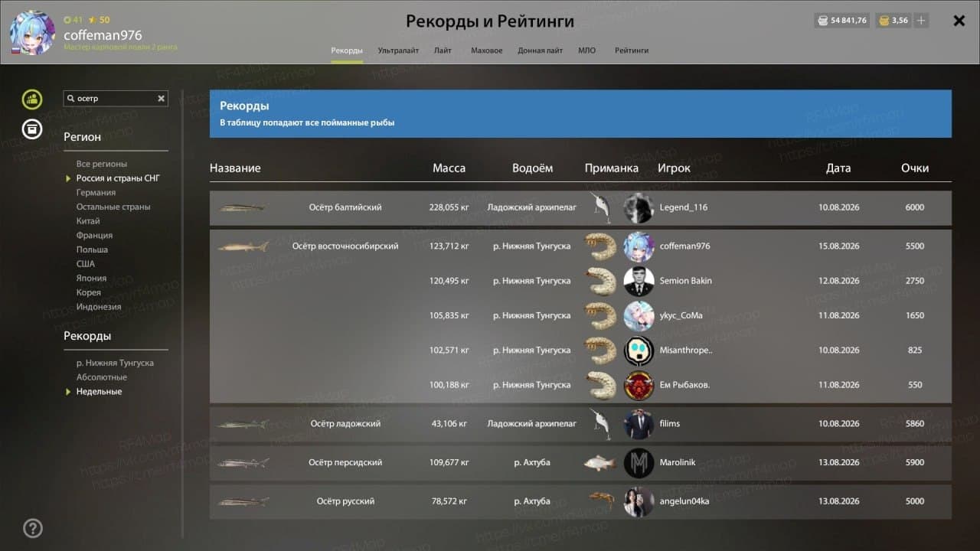Screen dimensions: 980x551
Task: Select Россия и страны СНГ region
Action: [118, 178]
